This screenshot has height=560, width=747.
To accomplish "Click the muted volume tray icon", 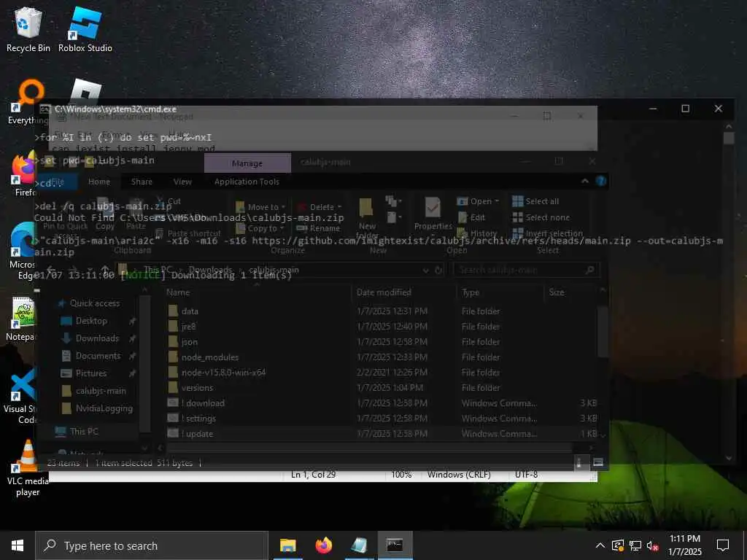I will pyautogui.click(x=652, y=545).
